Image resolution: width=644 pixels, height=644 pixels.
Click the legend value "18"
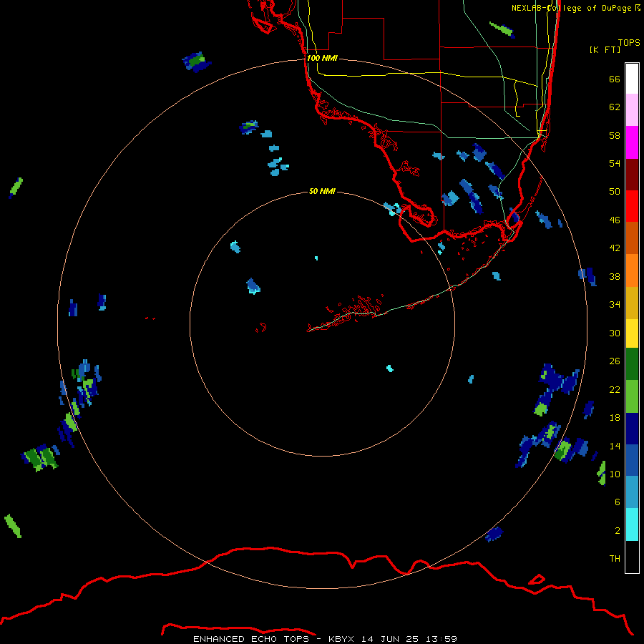(615, 418)
